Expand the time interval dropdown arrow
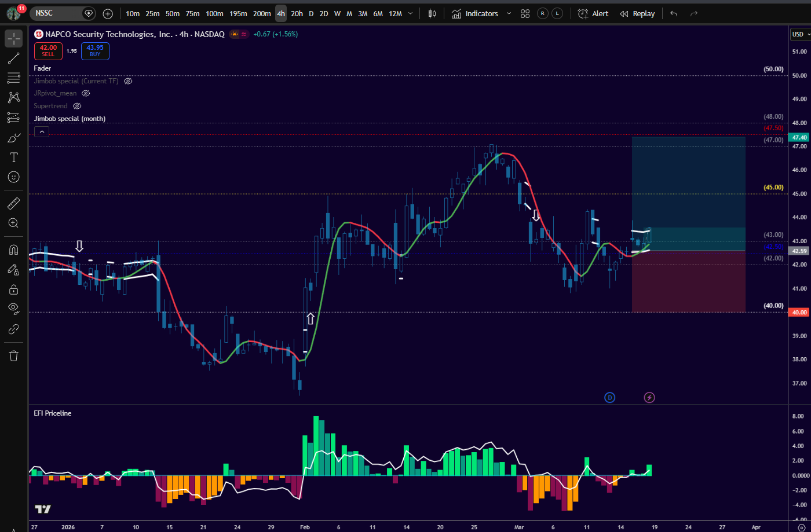This screenshot has height=532, width=811. tap(411, 13)
